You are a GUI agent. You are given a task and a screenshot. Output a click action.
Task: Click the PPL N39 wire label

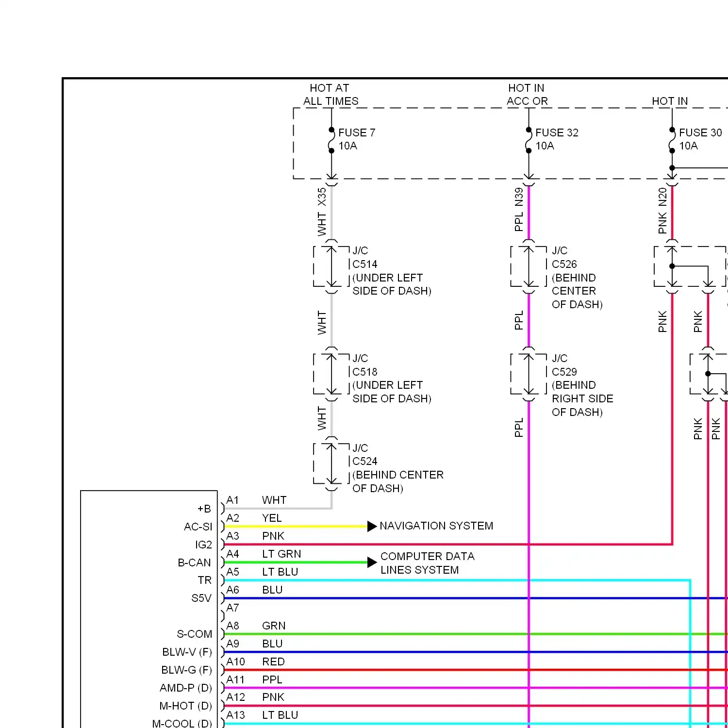[519, 210]
